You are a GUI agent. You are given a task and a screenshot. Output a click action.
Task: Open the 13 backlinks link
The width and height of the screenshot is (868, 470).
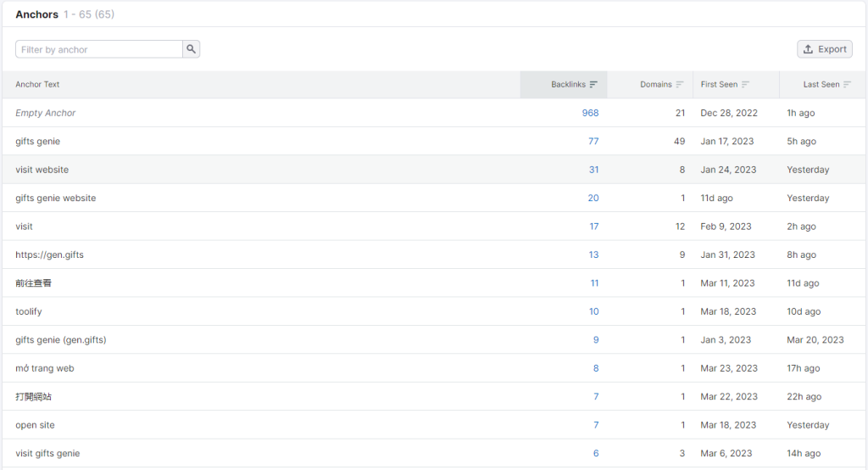(x=593, y=255)
